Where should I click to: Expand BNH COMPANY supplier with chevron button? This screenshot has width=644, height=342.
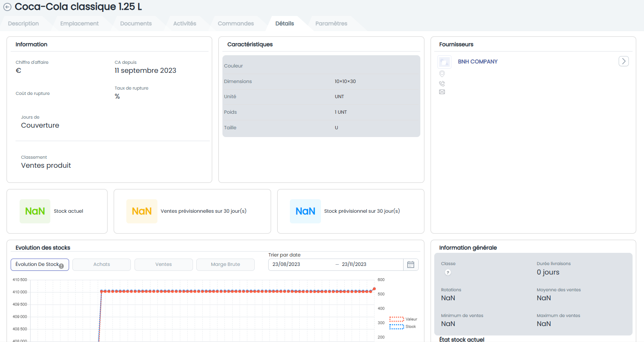click(x=624, y=61)
